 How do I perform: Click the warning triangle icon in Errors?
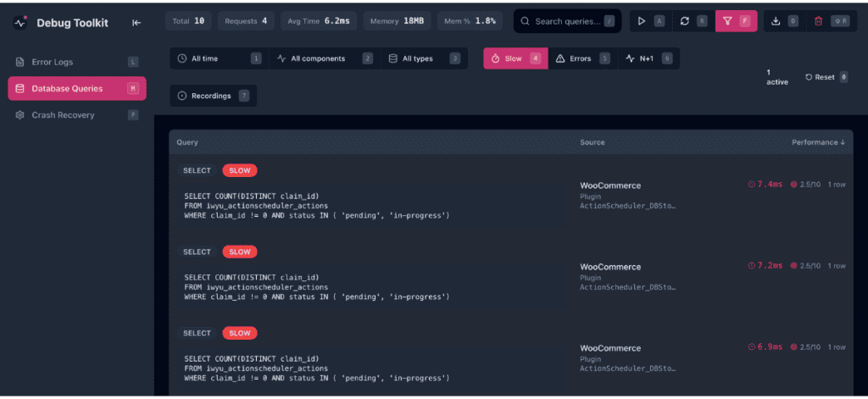click(560, 58)
